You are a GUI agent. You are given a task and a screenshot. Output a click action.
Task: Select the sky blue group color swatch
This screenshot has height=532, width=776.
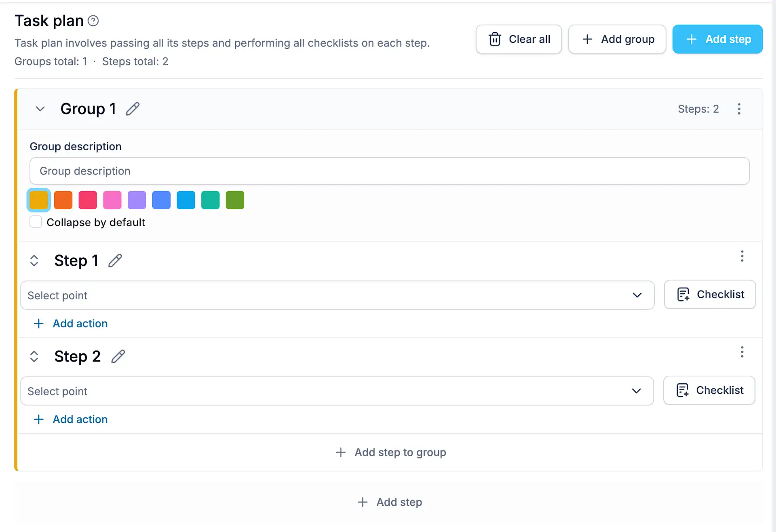186,200
